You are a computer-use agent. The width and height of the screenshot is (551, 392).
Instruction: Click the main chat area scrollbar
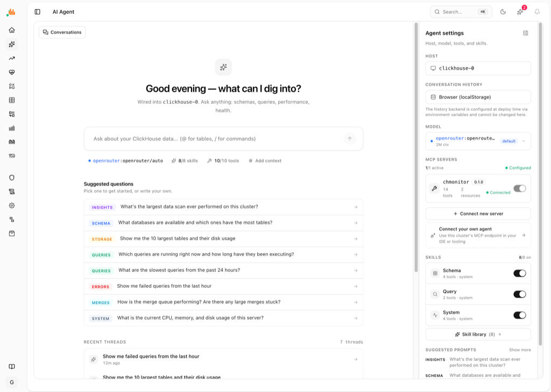(x=416, y=147)
